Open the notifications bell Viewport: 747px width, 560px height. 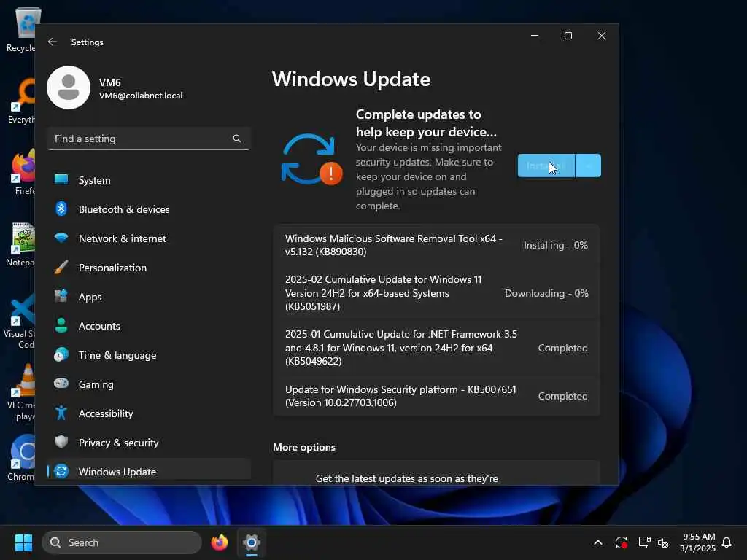(727, 542)
